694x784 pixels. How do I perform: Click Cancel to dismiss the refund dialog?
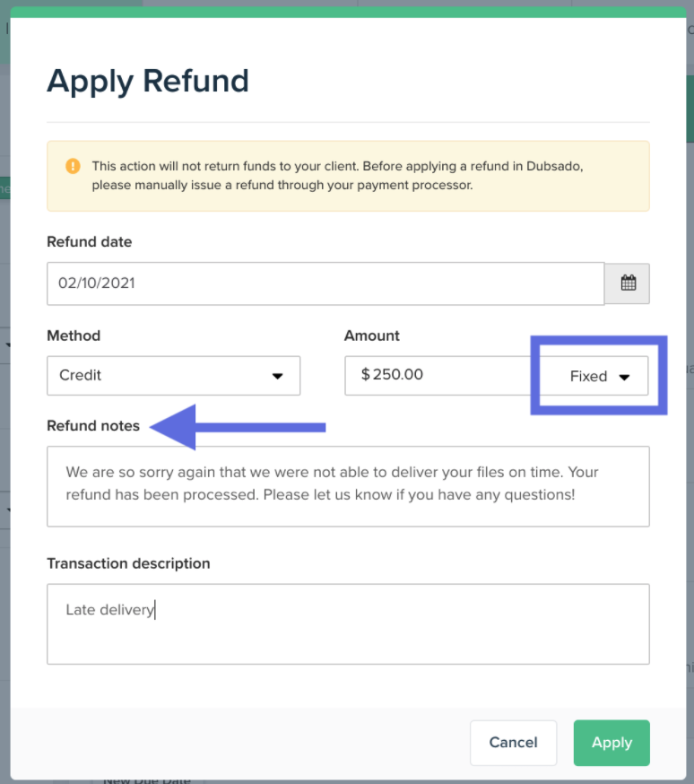pos(513,743)
